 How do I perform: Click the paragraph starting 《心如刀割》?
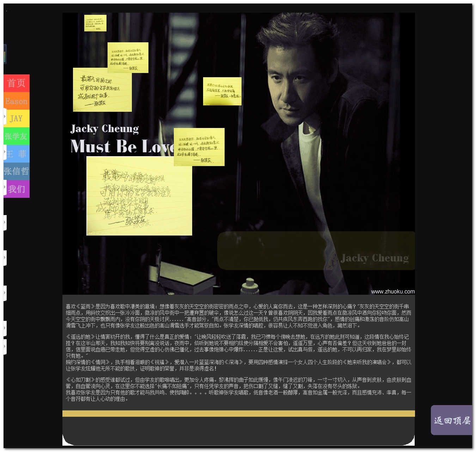[x=239, y=383]
